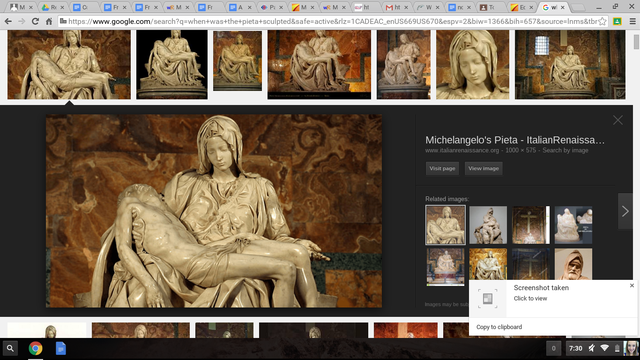Show next image with the right chevron
The image size is (640, 360).
click(x=625, y=211)
